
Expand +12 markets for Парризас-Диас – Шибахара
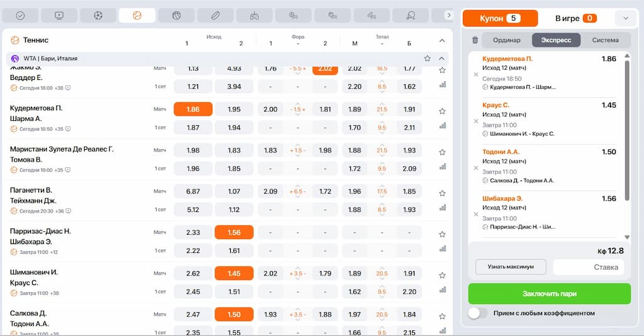click(x=54, y=252)
